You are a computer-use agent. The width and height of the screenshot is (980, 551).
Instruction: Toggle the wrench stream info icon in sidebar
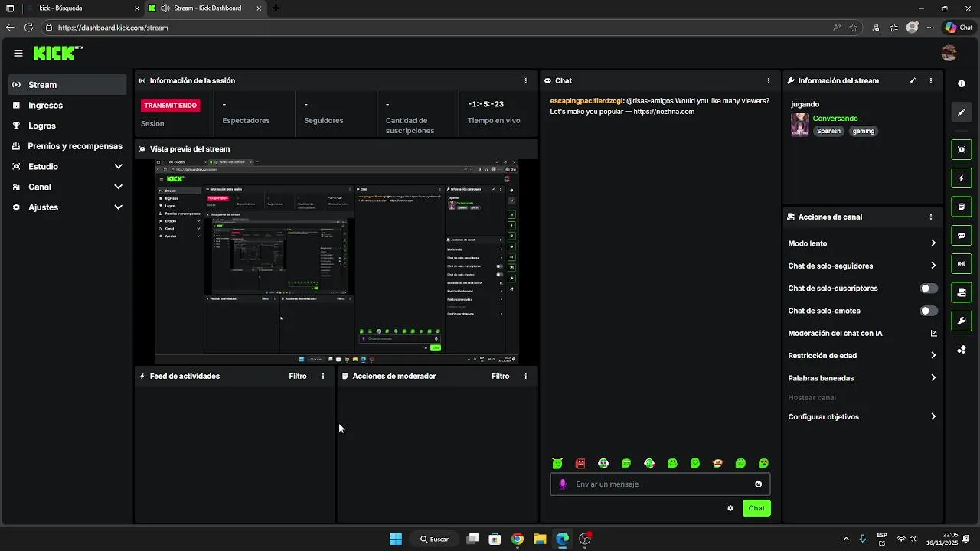coord(962,321)
